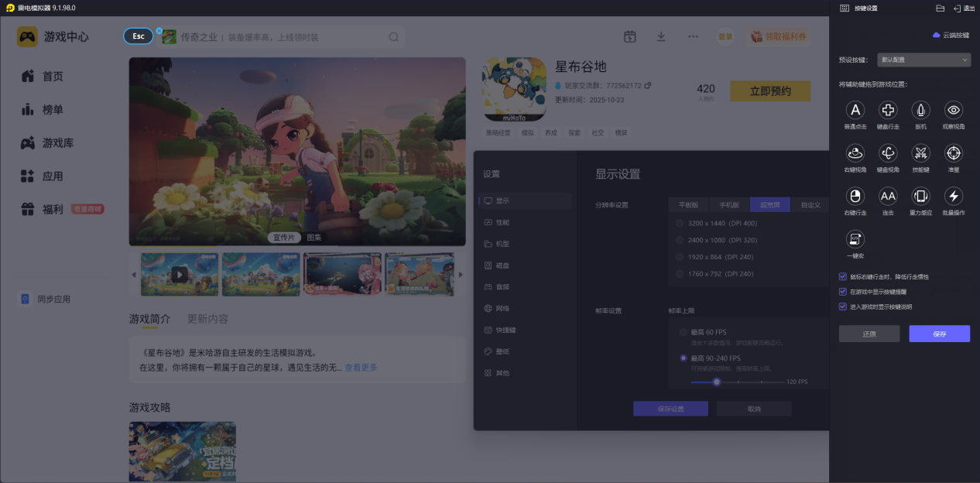
Task: Click 查看更多 link in game intro
Action: (361, 368)
